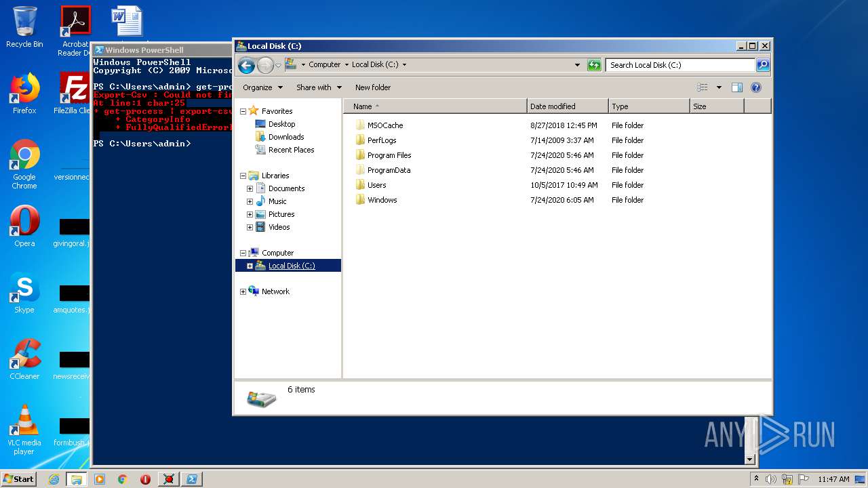
Task: Sort by the Size column header
Action: point(716,106)
